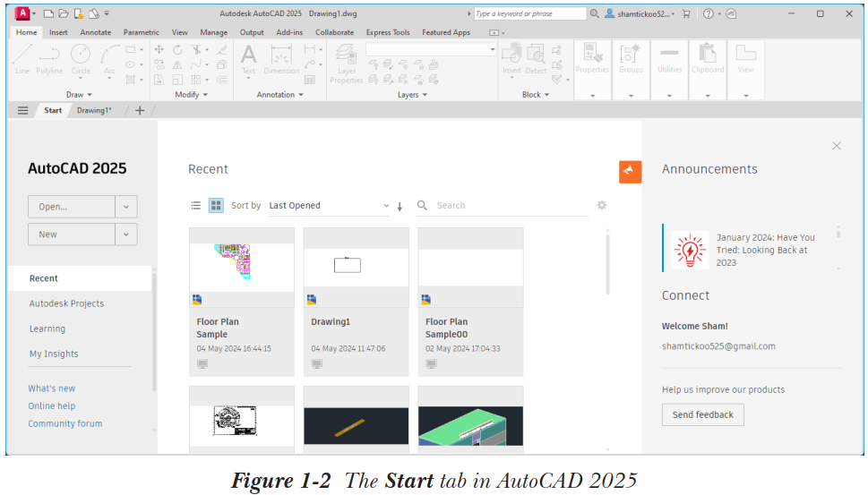Select the Arc tool
Screen dimensions: 868x495
point(109,60)
